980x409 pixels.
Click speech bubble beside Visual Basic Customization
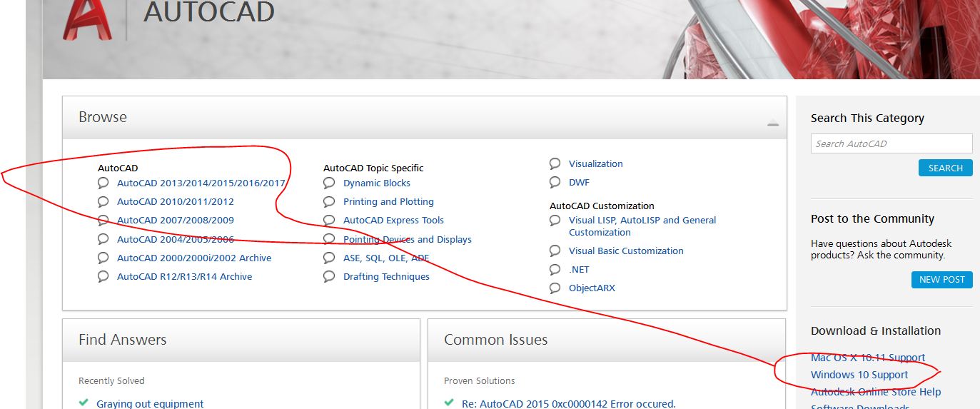(x=555, y=251)
